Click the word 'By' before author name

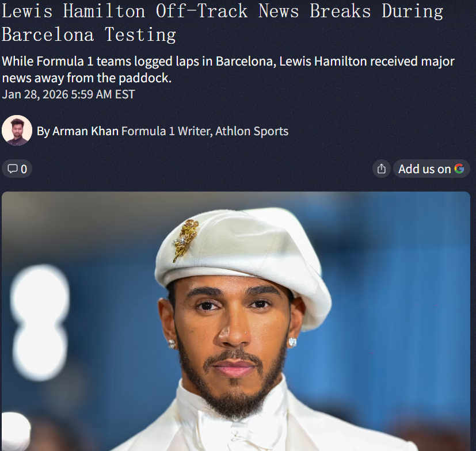[x=43, y=131]
